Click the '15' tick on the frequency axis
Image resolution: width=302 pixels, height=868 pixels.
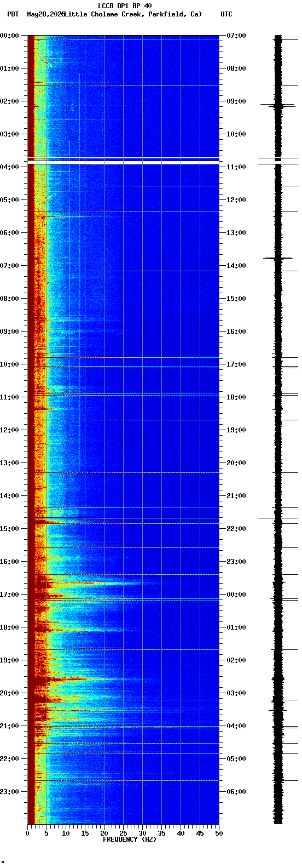point(85,833)
